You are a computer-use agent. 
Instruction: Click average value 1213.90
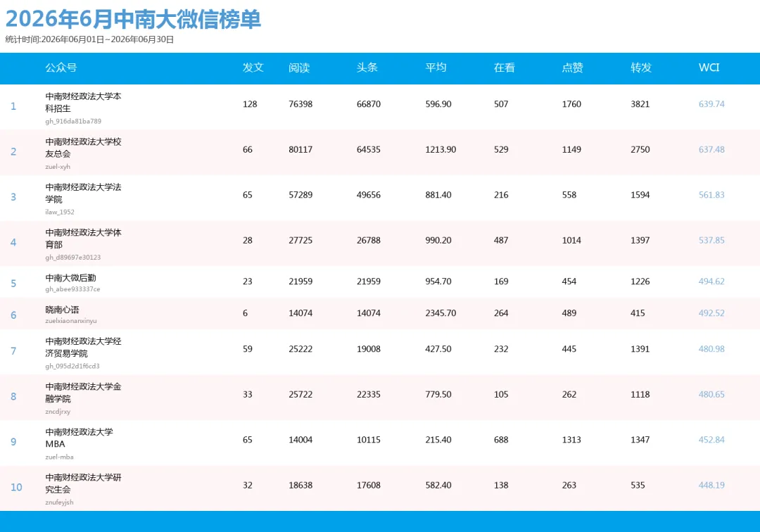(441, 150)
